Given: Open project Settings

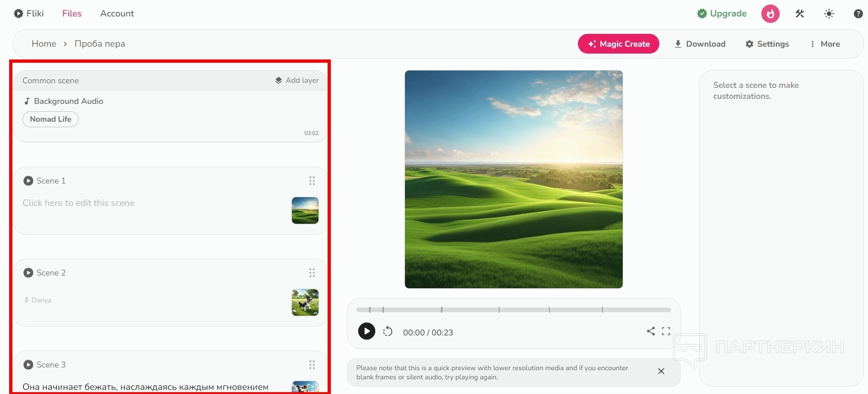Looking at the screenshot, I should pyautogui.click(x=767, y=44).
